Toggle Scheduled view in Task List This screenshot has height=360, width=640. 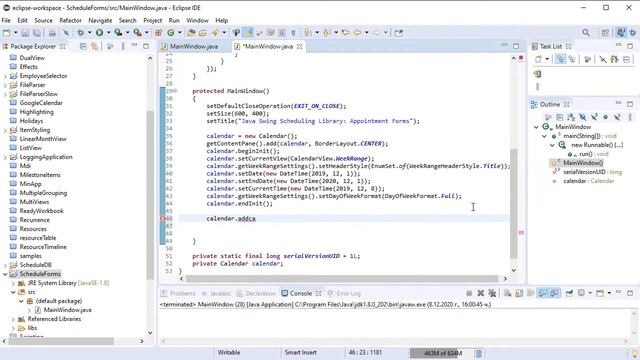(572, 59)
